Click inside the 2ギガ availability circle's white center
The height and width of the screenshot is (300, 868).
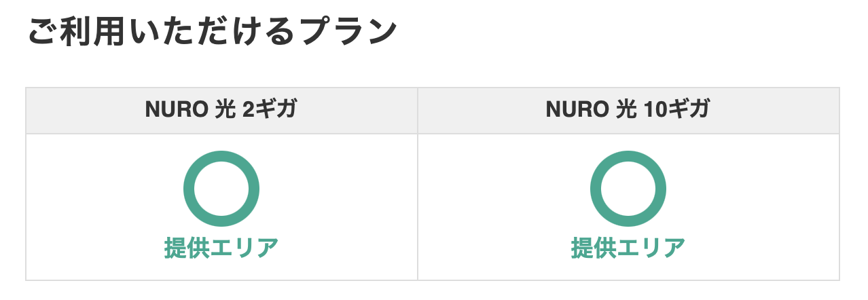[x=221, y=189]
